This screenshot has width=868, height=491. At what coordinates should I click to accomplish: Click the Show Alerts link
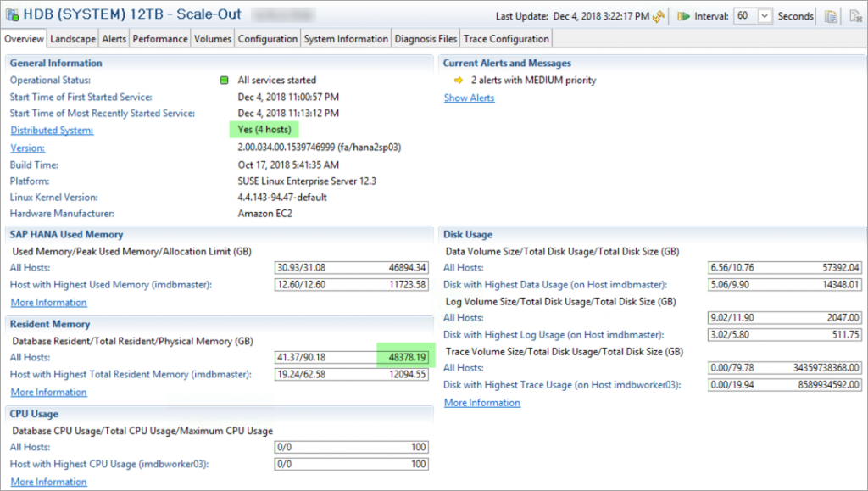pos(469,98)
